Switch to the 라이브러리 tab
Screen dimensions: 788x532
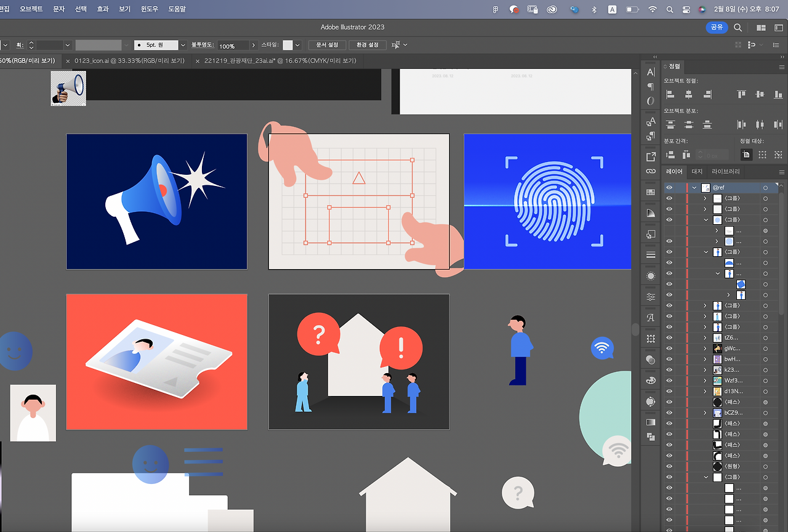tap(726, 171)
